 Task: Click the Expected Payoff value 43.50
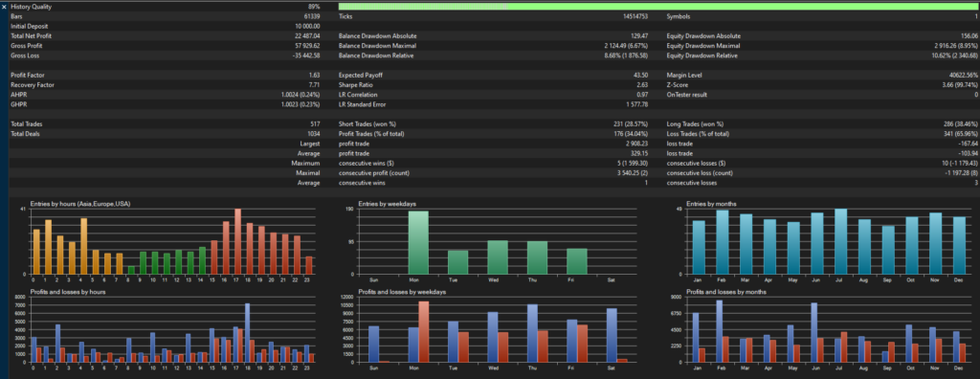point(641,75)
